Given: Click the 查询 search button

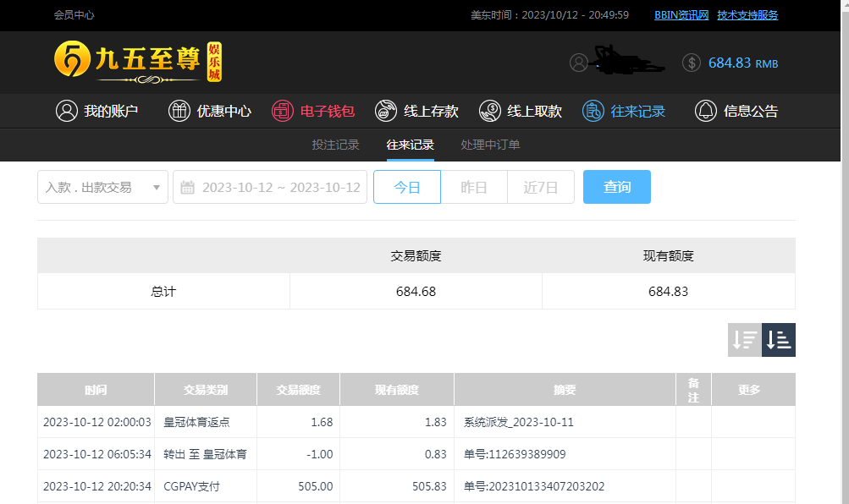Looking at the screenshot, I should coord(617,187).
